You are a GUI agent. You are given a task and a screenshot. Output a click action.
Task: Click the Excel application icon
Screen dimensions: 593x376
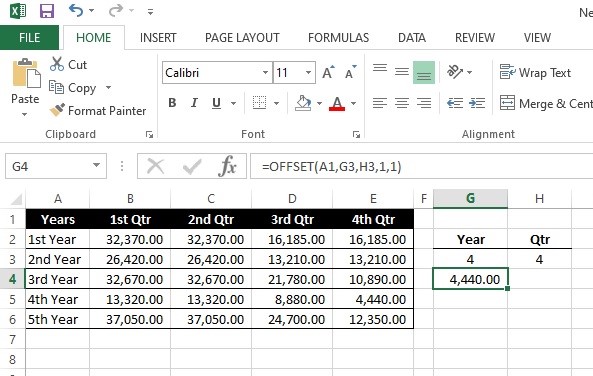[18, 11]
